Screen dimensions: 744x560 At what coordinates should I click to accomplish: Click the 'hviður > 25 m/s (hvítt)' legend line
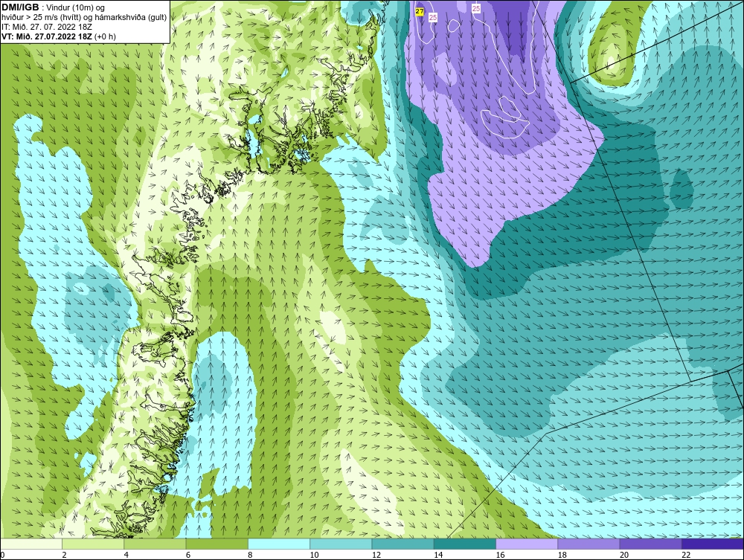(x=84, y=18)
